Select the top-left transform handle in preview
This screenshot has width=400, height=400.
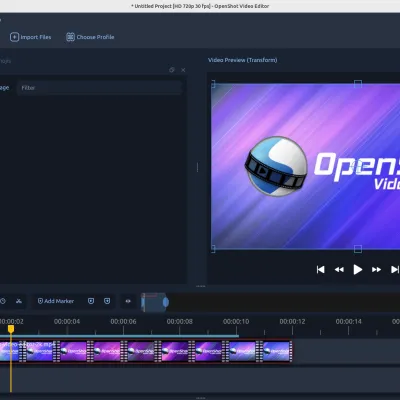[213, 84]
